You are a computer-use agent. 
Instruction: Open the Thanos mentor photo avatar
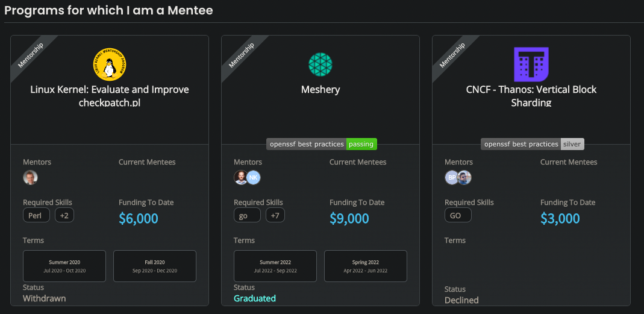[x=464, y=178]
